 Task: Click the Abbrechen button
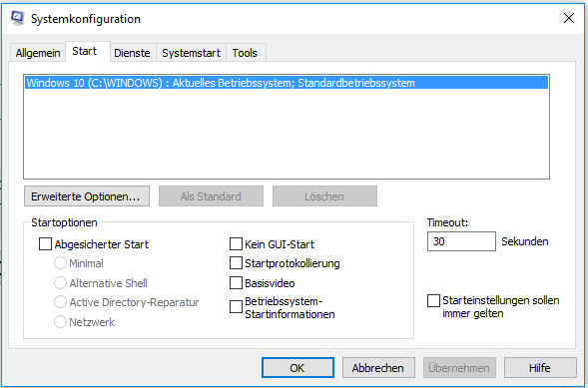[378, 368]
